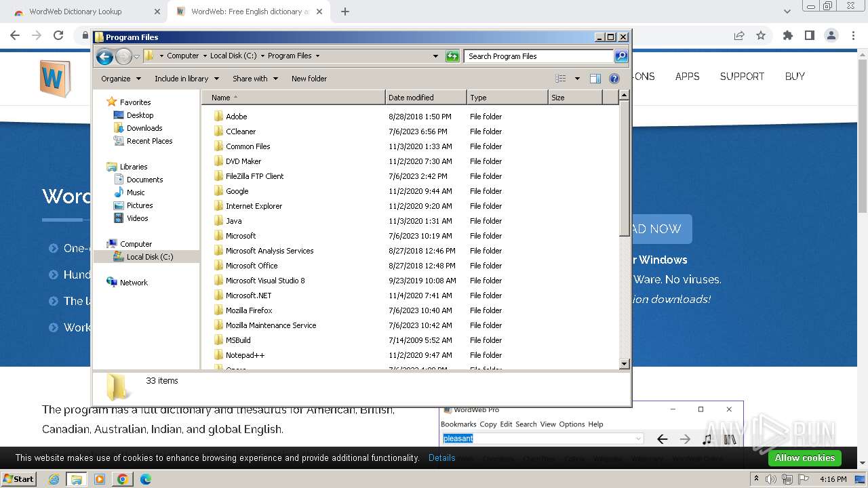Screen dimensions: 868x488
Task: Click the Search Program Files input field
Action: (x=538, y=56)
